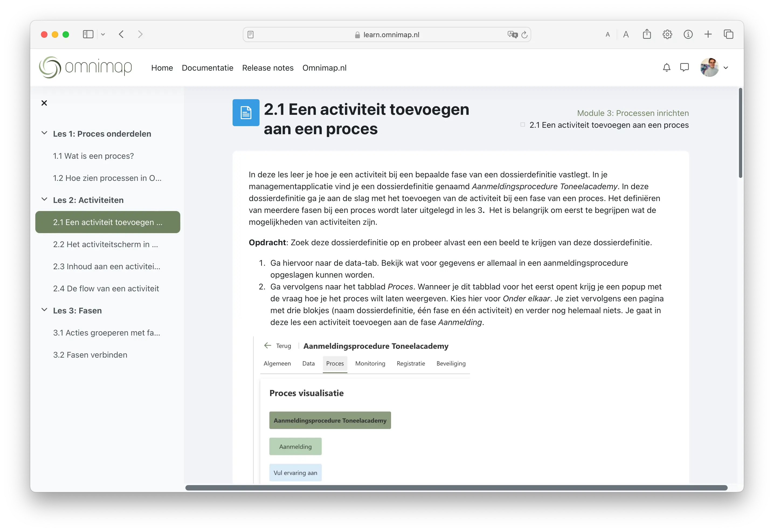
Task: Close the course index with X icon
Action: (x=44, y=103)
